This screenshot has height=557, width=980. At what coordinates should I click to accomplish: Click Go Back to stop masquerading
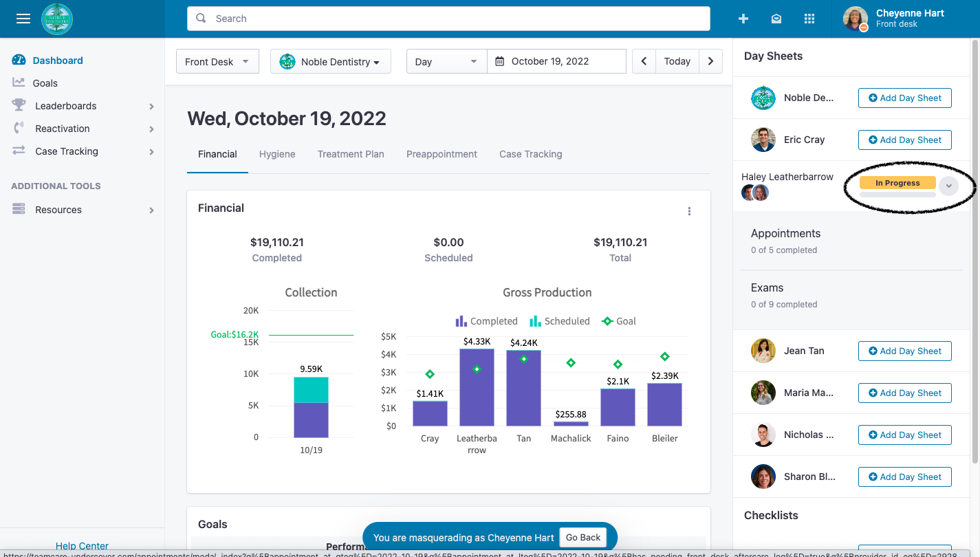click(583, 537)
